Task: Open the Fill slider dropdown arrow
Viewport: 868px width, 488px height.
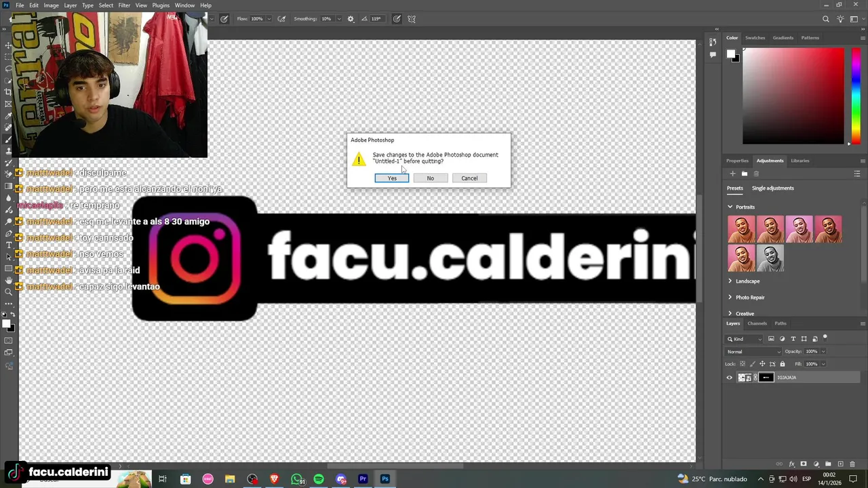Action: tap(823, 364)
